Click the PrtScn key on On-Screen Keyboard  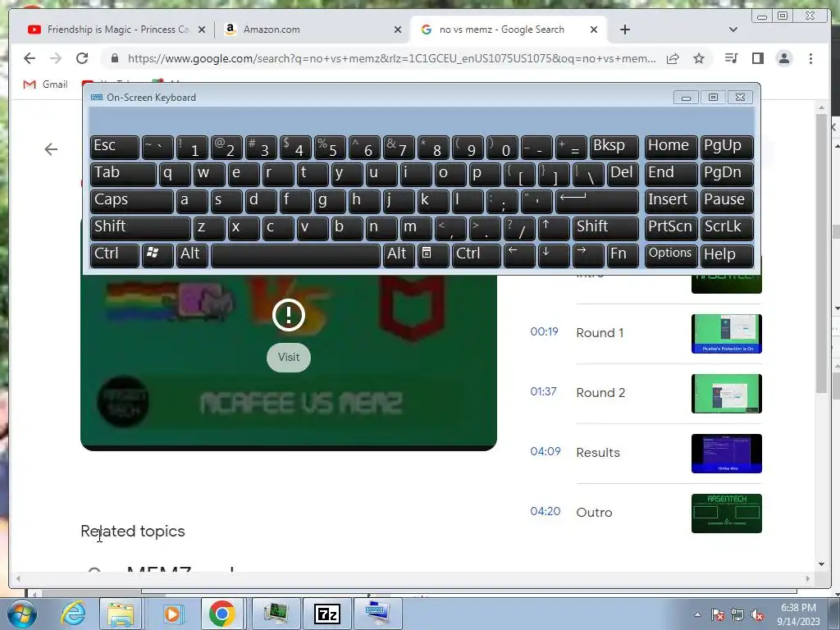point(671,228)
